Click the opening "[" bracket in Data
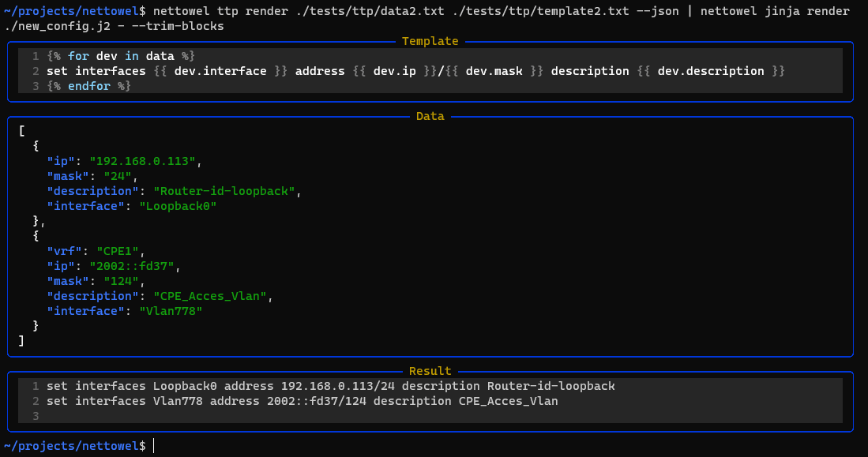 tap(21, 131)
